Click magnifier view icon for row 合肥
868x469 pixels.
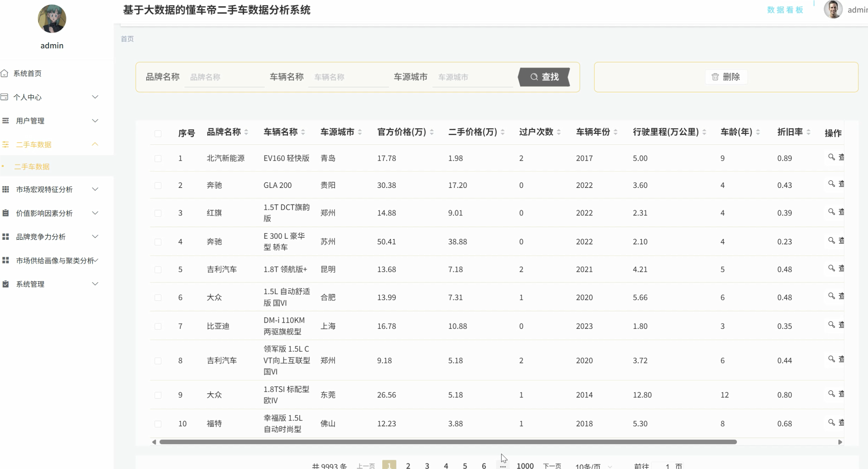831,296
